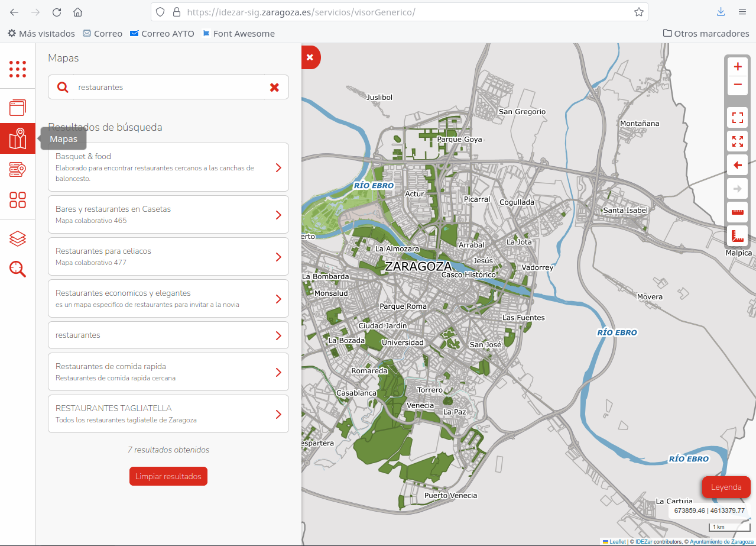Select the ruler distance measurement tool
This screenshot has width=756, height=546.
point(737,212)
